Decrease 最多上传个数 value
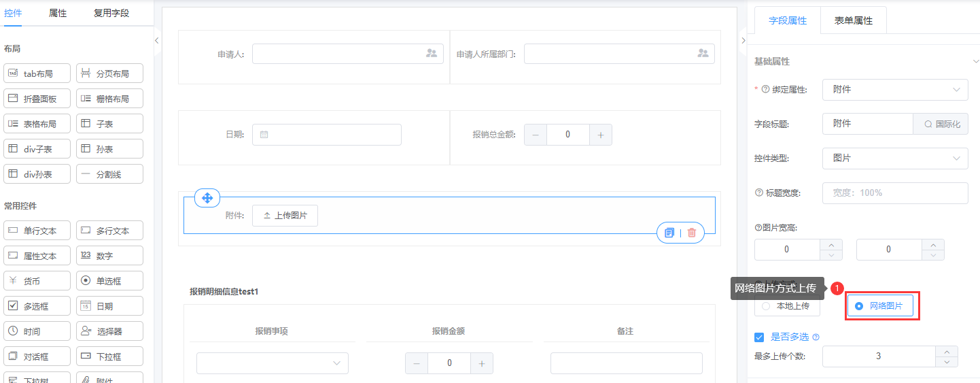 pyautogui.click(x=947, y=362)
